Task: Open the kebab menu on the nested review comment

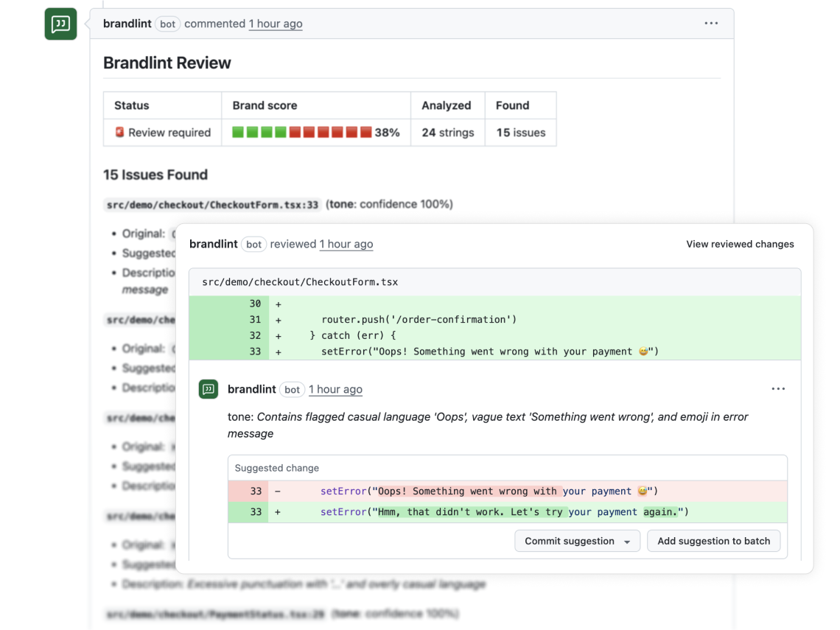Action: pyautogui.click(x=779, y=388)
